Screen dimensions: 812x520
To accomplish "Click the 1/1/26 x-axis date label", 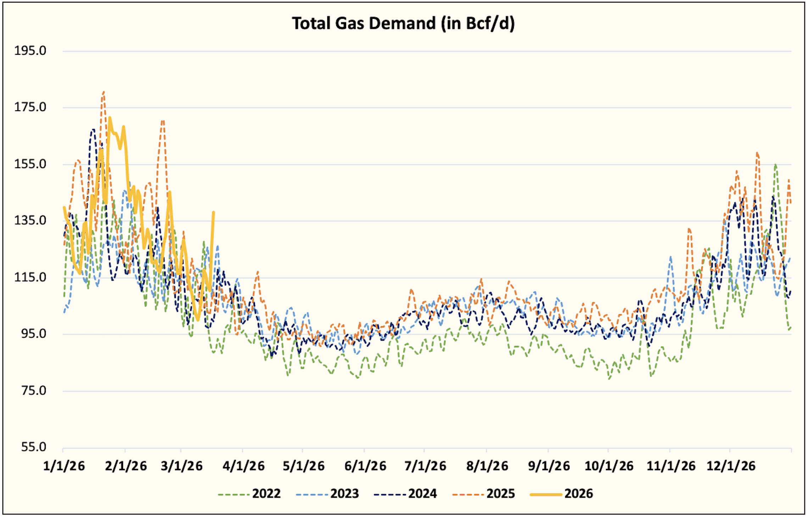I will (x=64, y=466).
